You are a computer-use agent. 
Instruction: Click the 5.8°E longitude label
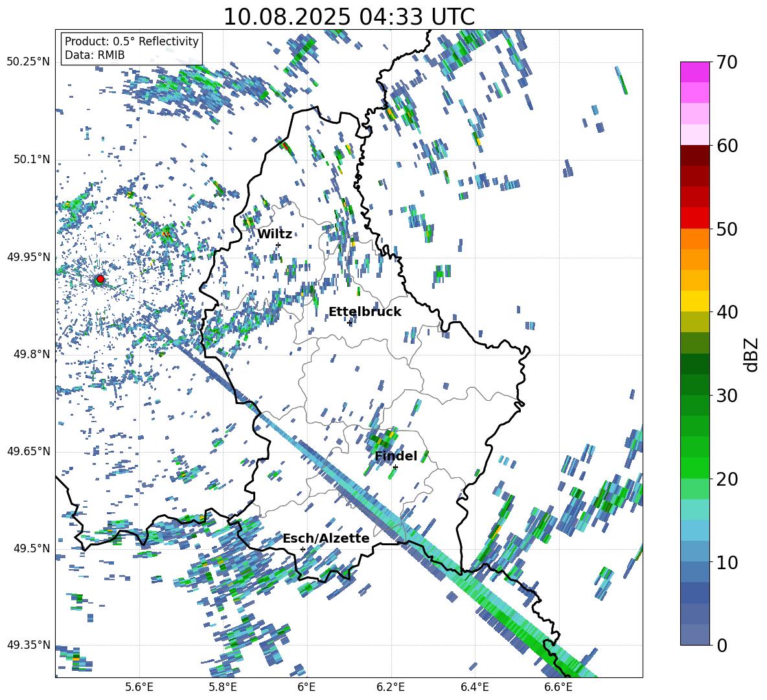223,687
